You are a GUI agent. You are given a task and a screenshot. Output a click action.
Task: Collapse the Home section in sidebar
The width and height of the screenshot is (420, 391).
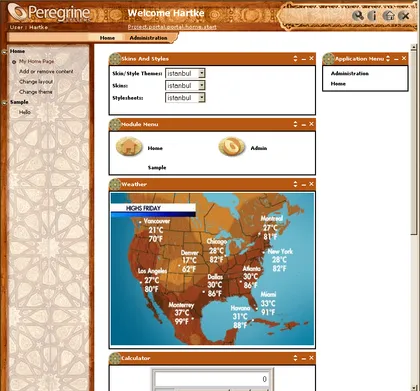click(x=4, y=52)
